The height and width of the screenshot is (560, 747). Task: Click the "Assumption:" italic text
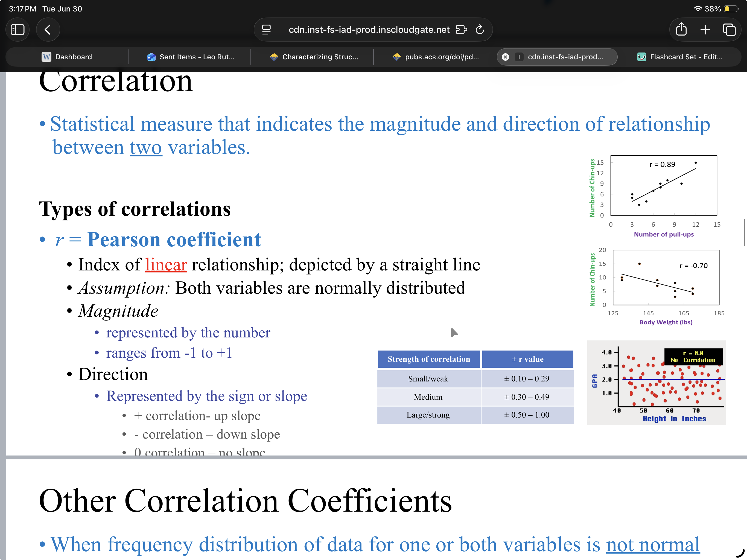124,288
